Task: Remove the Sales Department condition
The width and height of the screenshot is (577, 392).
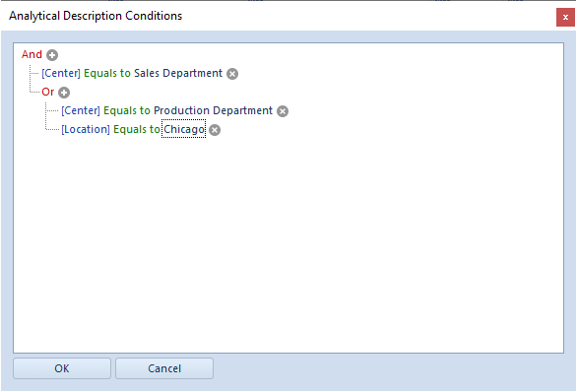Action: tap(232, 74)
